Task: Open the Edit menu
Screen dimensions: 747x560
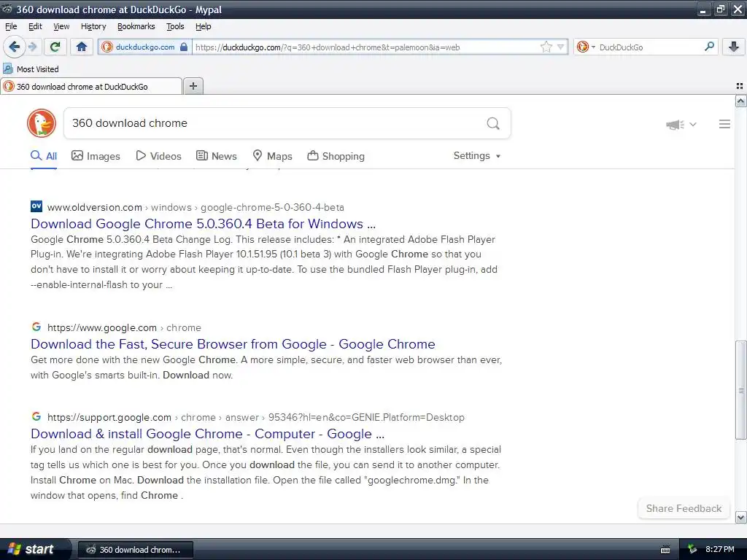Action: point(35,26)
